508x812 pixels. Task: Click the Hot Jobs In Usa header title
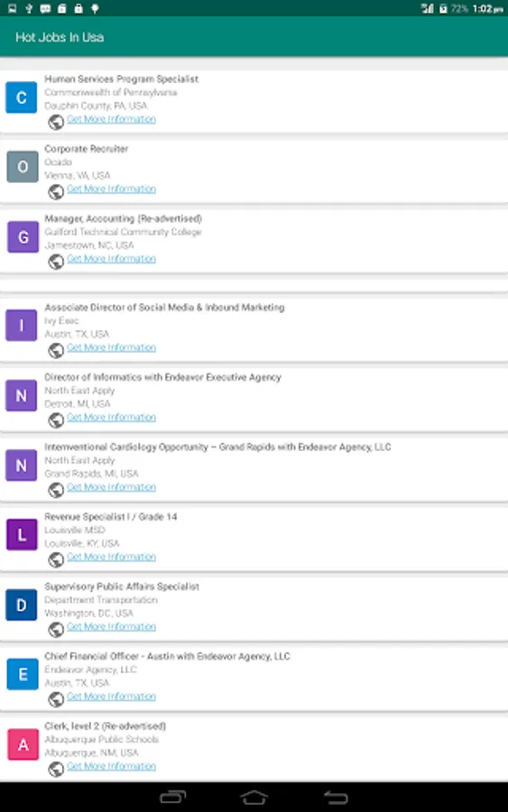[60, 37]
